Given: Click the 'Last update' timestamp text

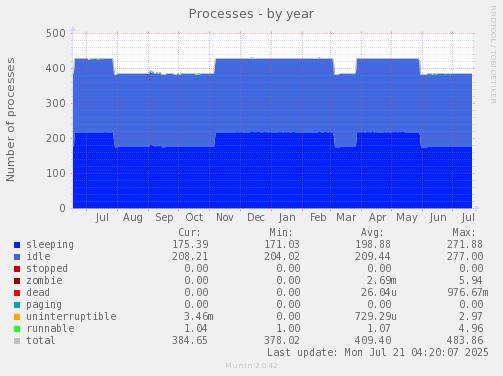Looking at the screenshot, I should click(x=378, y=352).
